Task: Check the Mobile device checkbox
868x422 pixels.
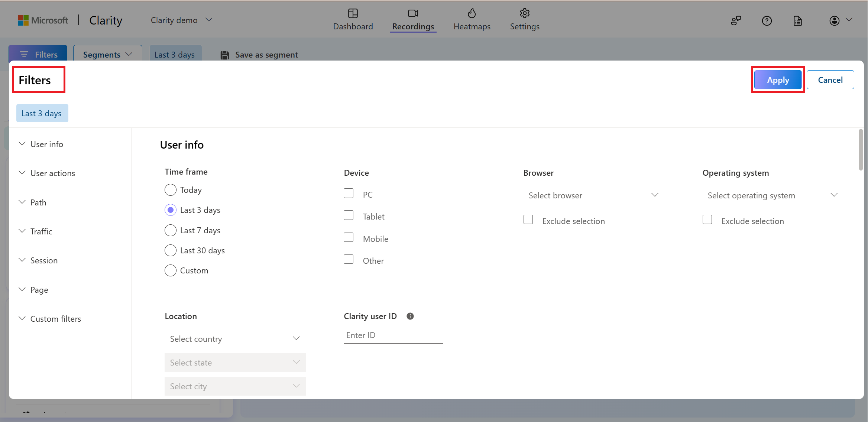Action: tap(349, 238)
